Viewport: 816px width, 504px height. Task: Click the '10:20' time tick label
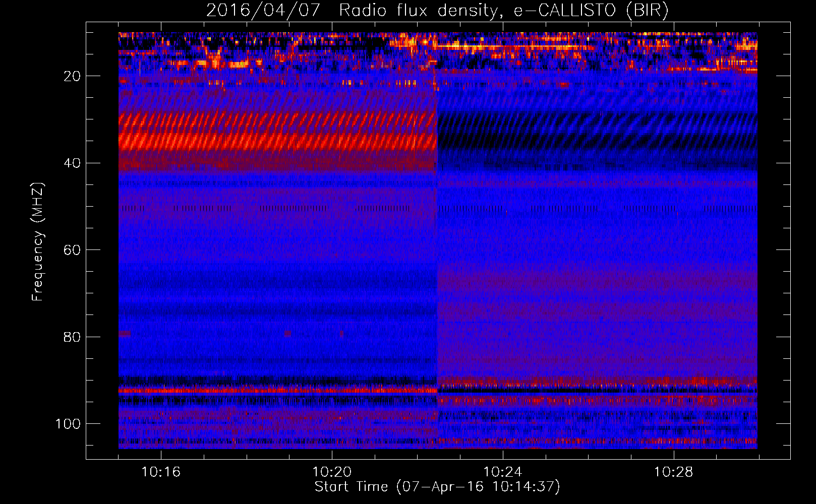[332, 472]
